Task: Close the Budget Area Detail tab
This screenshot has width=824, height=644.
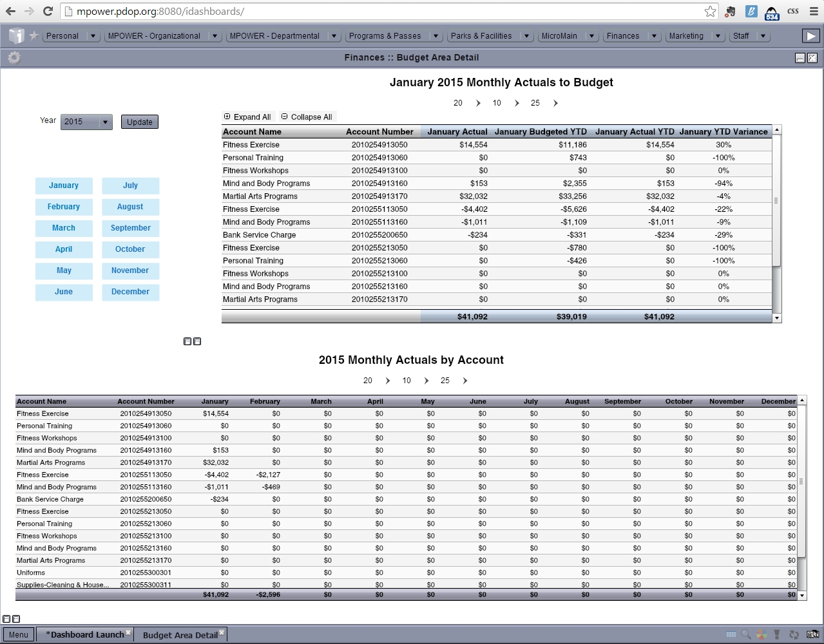Action: [222, 632]
